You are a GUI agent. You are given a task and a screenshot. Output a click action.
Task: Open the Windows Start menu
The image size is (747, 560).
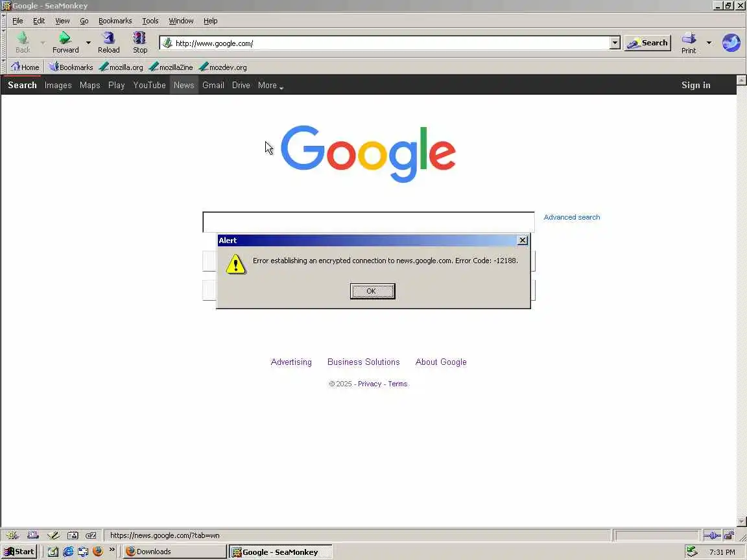click(x=19, y=552)
